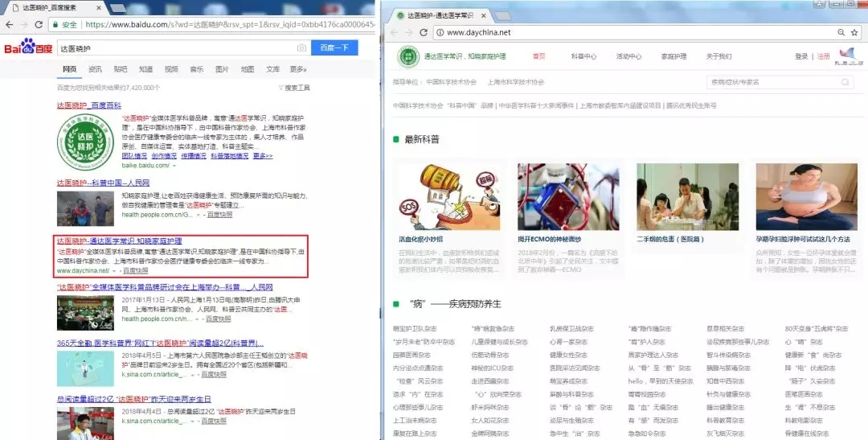Screen dimensions: 868x440
Task: Close the 达医晓护-通达医学常识 tab
Action: (x=483, y=15)
